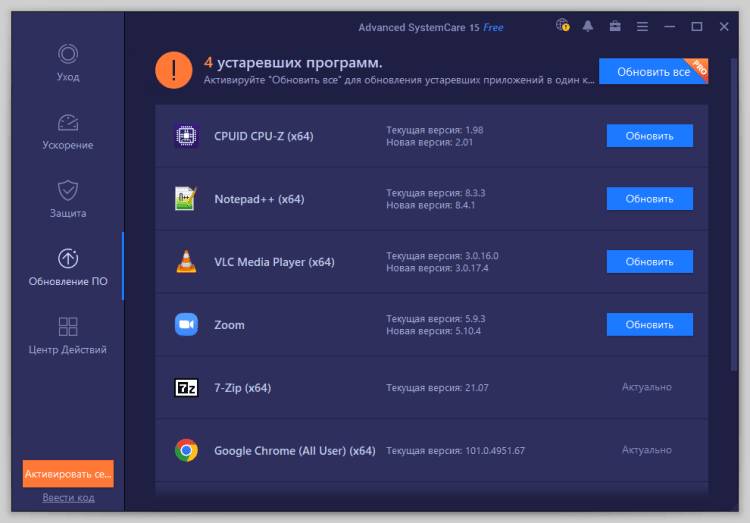Click Новая версия: 2.01 text
The height and width of the screenshot is (523, 750).
(430, 143)
